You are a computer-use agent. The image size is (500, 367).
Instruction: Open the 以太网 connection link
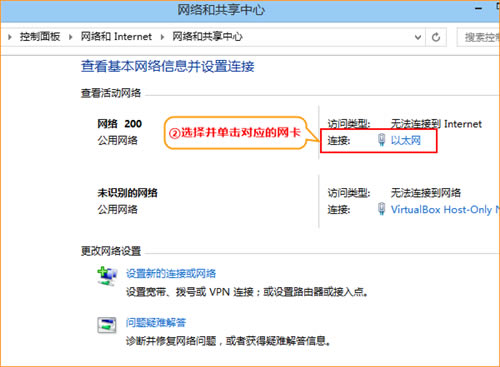[406, 140]
